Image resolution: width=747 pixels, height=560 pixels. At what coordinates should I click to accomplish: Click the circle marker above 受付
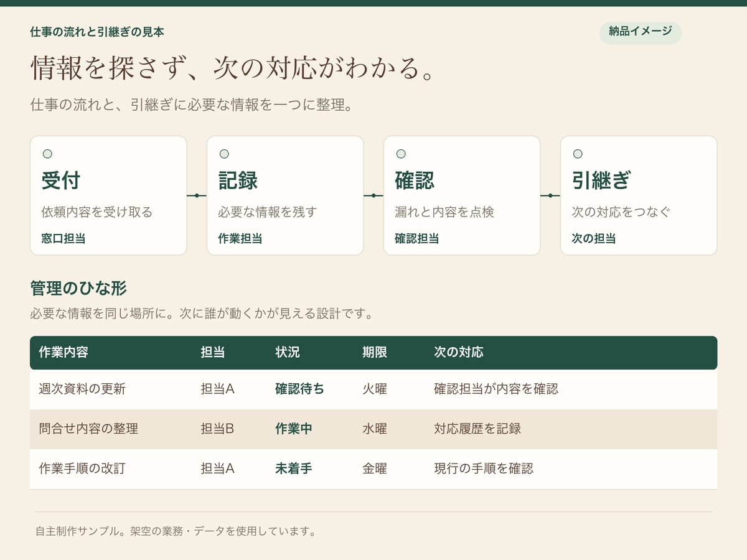coord(47,154)
